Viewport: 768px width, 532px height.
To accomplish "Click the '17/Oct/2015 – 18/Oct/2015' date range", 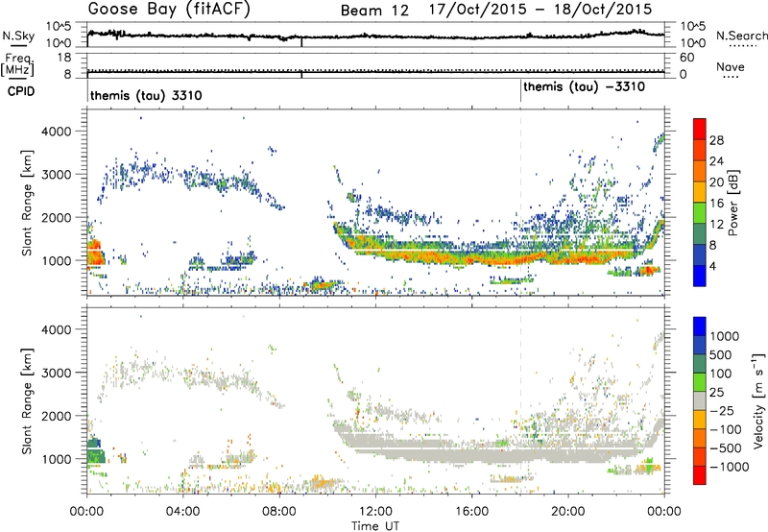I will point(540,10).
